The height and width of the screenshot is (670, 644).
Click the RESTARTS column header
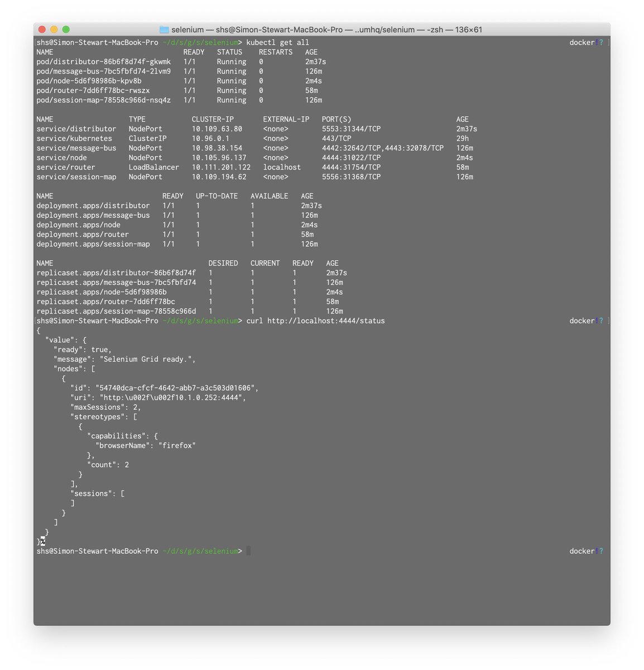(x=276, y=52)
